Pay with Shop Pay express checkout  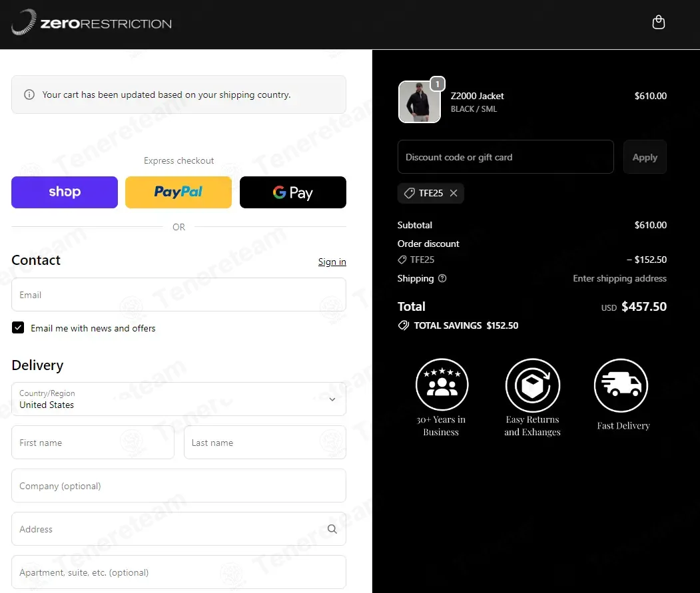click(65, 192)
